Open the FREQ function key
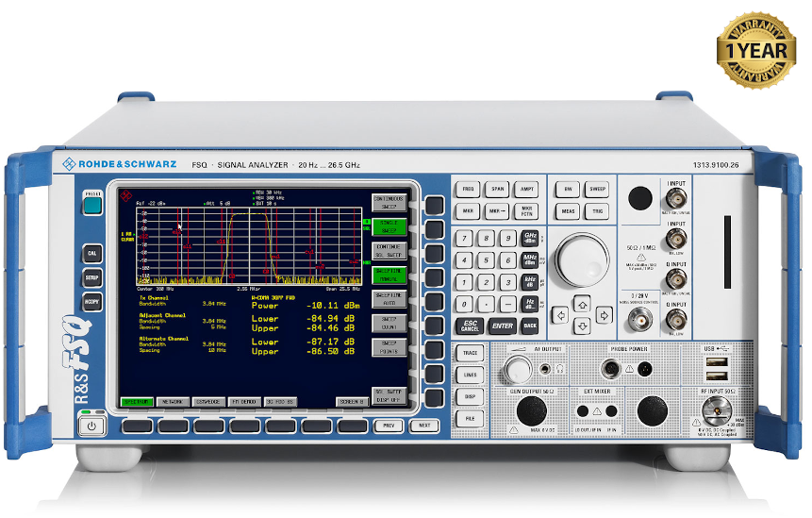The image size is (812, 518). tap(468, 189)
